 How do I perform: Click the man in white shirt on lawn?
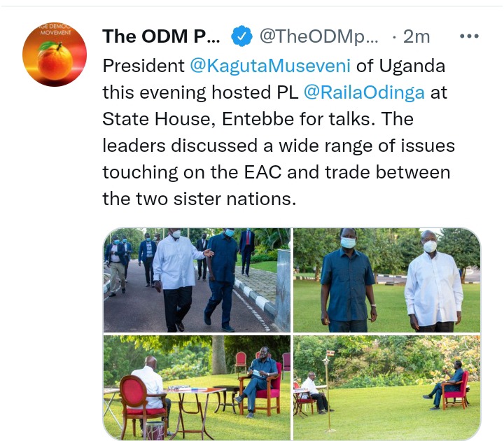[433, 280]
